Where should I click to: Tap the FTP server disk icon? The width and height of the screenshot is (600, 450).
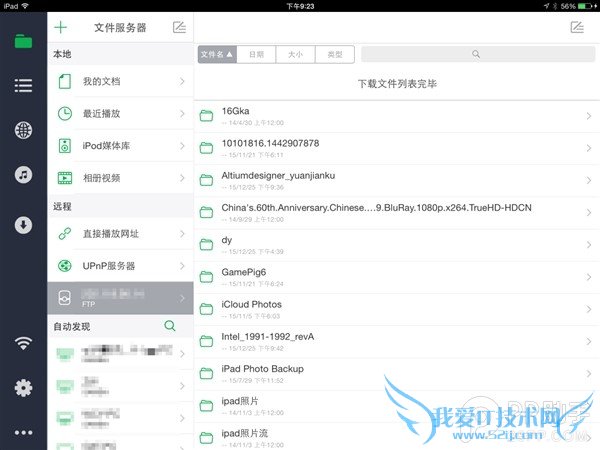[65, 298]
